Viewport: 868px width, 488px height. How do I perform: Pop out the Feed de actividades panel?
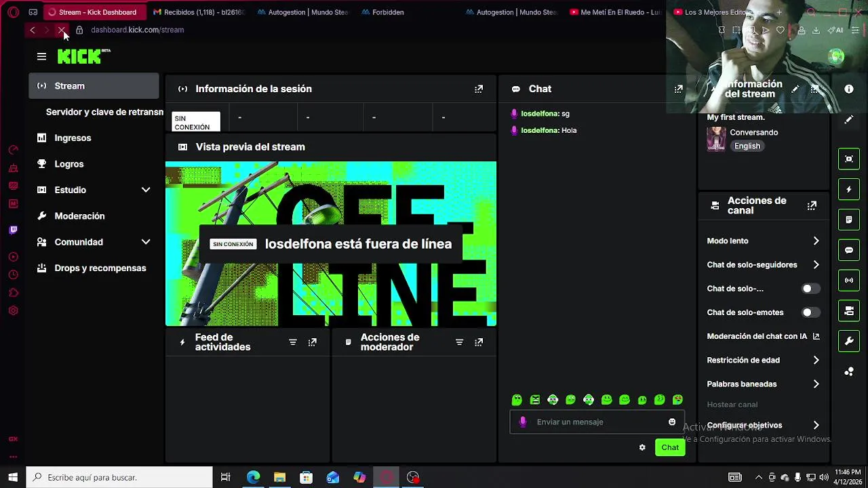coord(313,342)
